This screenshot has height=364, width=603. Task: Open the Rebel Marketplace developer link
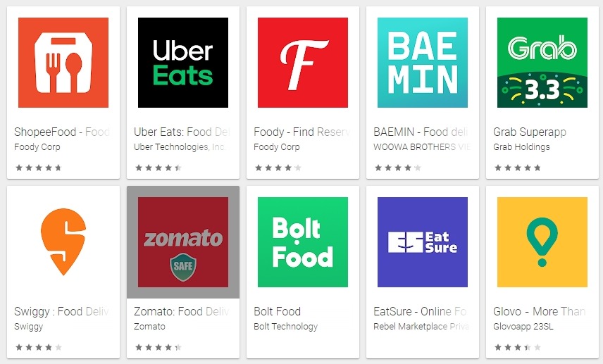pyautogui.click(x=421, y=326)
